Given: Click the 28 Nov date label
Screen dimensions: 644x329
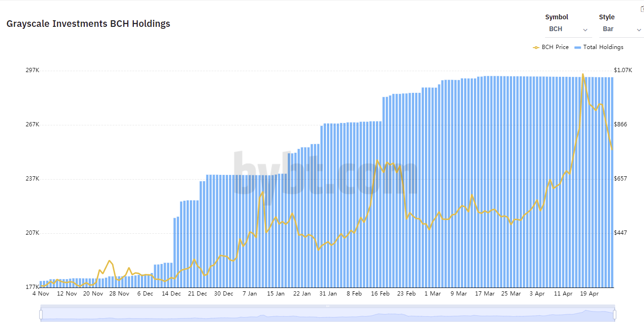Looking at the screenshot, I should coord(119,294).
